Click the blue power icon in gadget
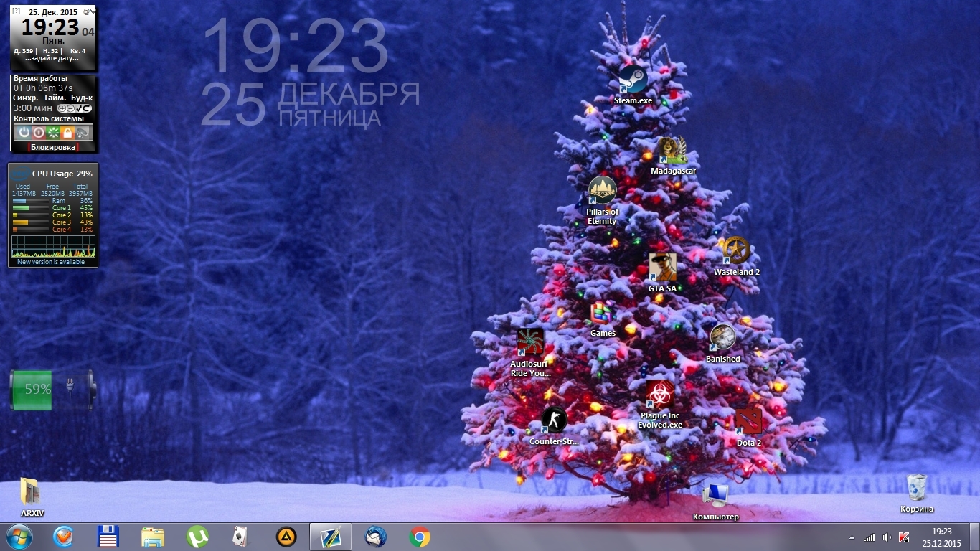 click(24, 133)
